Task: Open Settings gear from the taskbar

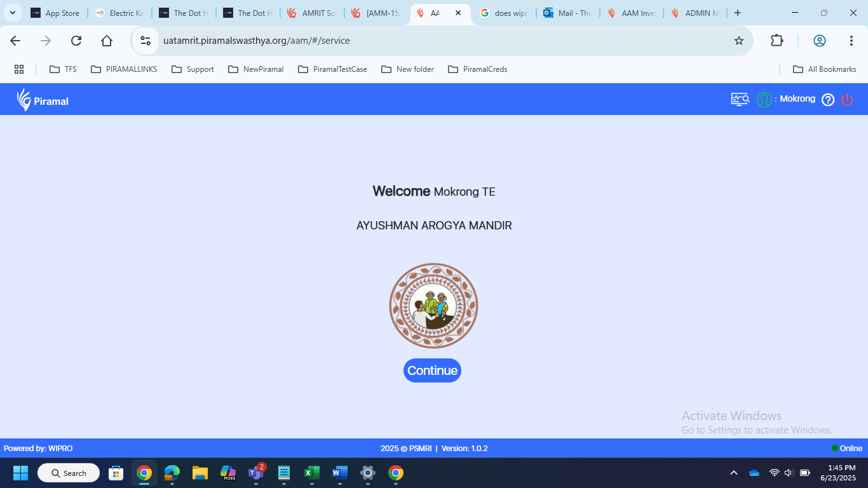Action: pyautogui.click(x=368, y=473)
